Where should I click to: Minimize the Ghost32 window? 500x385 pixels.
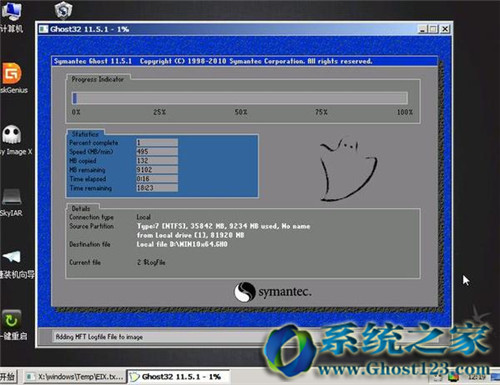click(x=423, y=29)
